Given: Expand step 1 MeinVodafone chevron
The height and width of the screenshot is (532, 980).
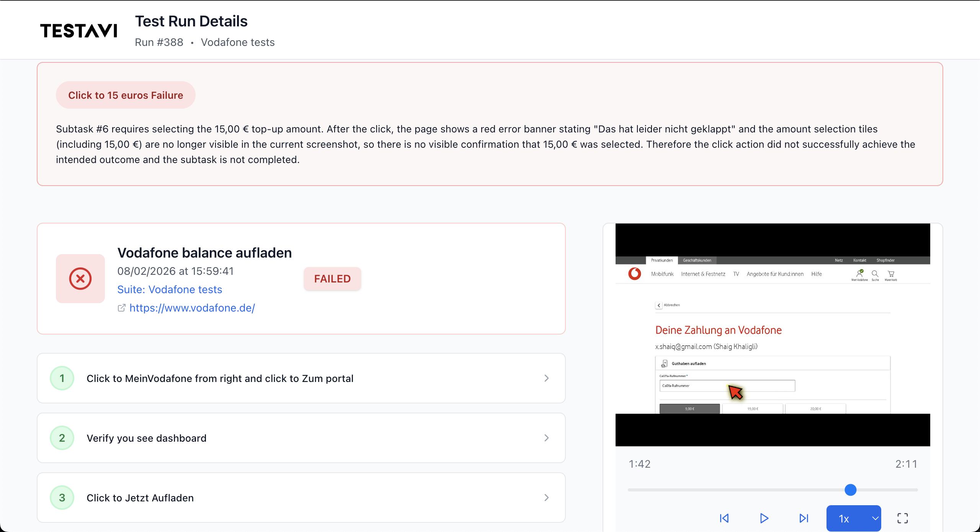Looking at the screenshot, I should (x=546, y=378).
